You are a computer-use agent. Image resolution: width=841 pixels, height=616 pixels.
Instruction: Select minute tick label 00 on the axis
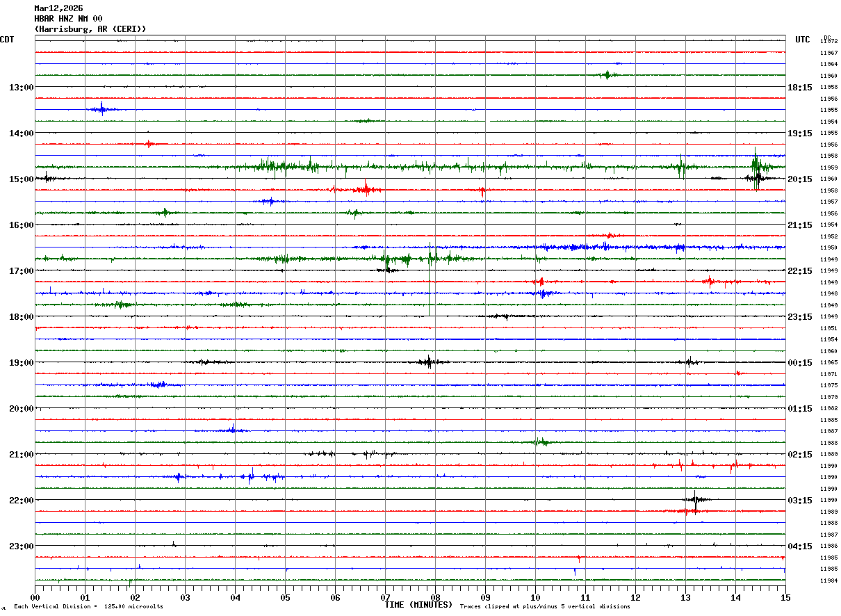35,597
